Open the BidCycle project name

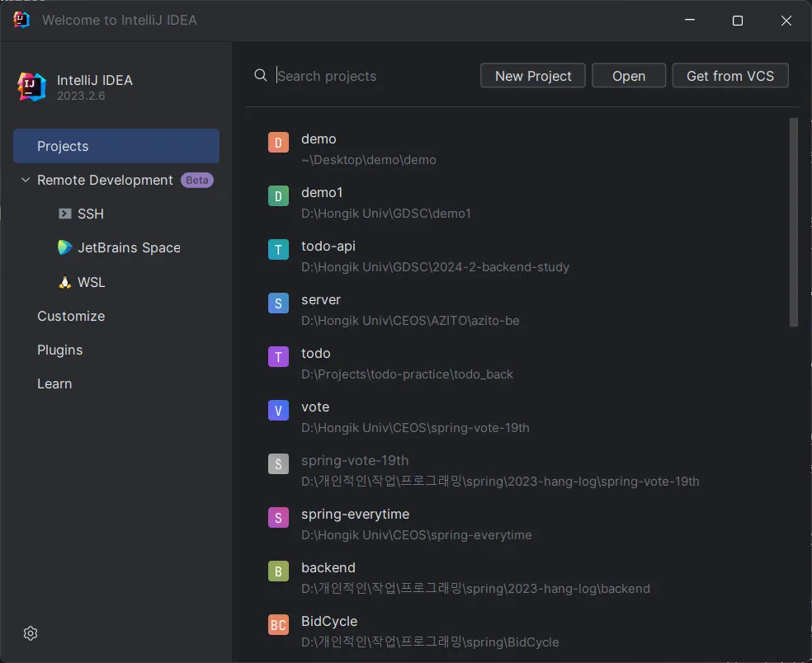point(329,621)
